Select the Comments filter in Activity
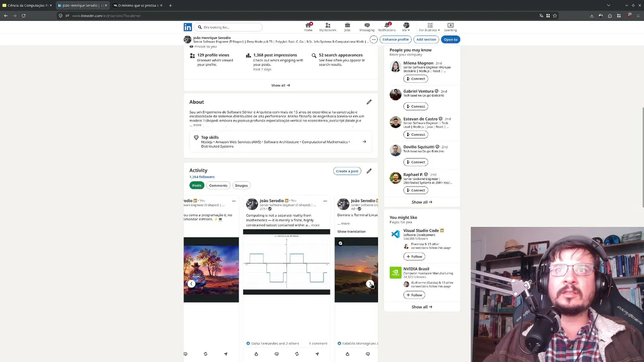The height and width of the screenshot is (362, 644). pos(218,186)
